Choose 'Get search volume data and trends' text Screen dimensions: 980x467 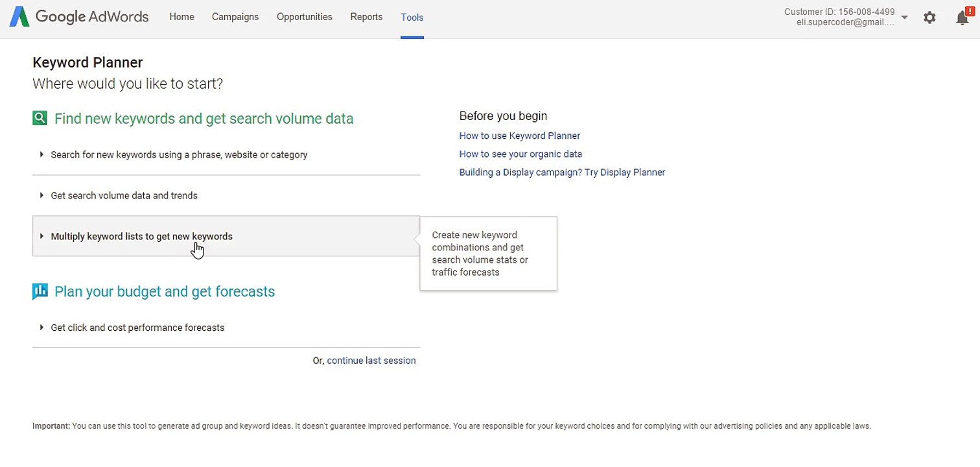[x=124, y=195]
